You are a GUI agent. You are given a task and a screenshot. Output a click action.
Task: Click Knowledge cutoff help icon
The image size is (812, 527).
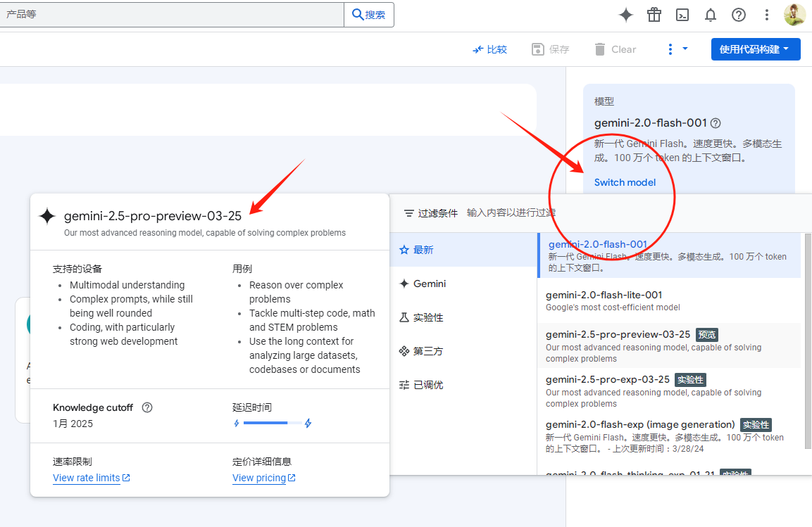coord(147,407)
